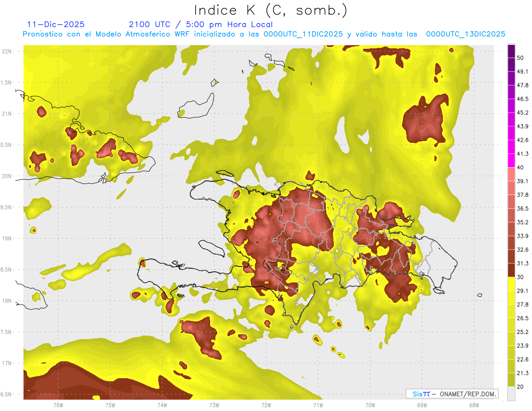Click the '74W' longitude label

click(162, 405)
